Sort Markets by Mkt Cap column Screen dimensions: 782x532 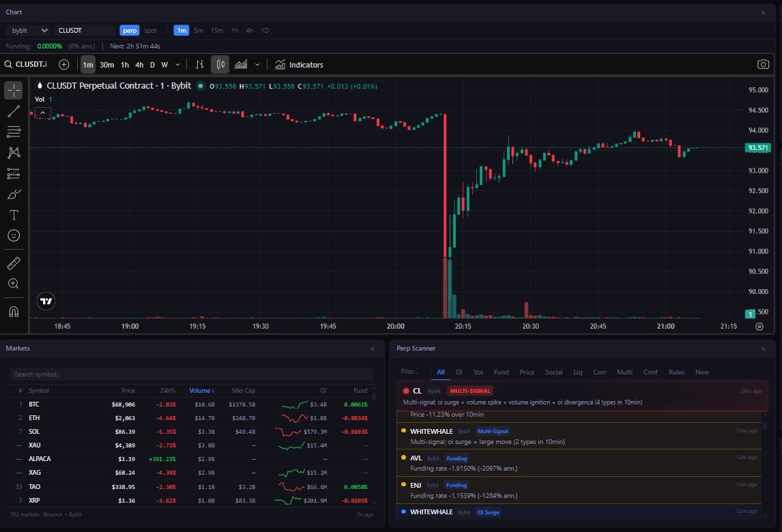[244, 391]
